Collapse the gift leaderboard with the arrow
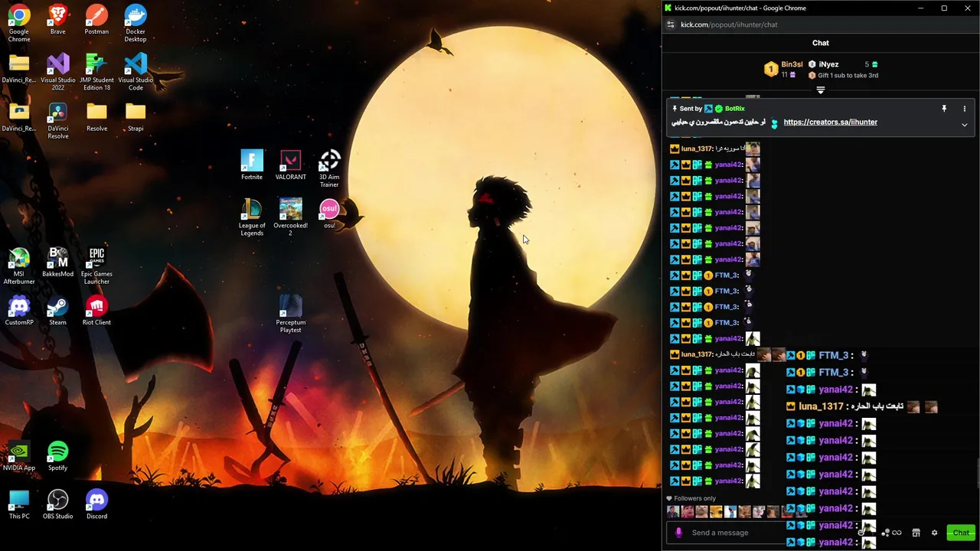Screen dimensions: 980x551 [x=821, y=90]
